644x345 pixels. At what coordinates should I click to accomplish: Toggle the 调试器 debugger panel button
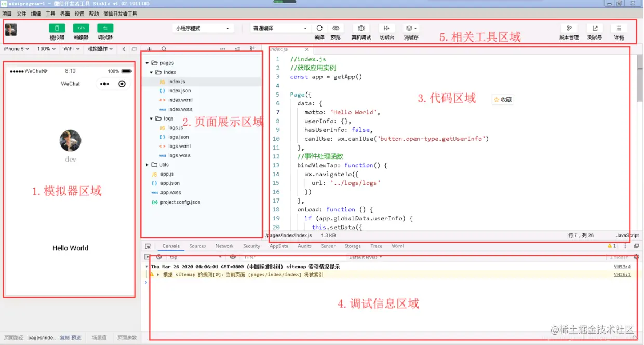click(x=105, y=28)
